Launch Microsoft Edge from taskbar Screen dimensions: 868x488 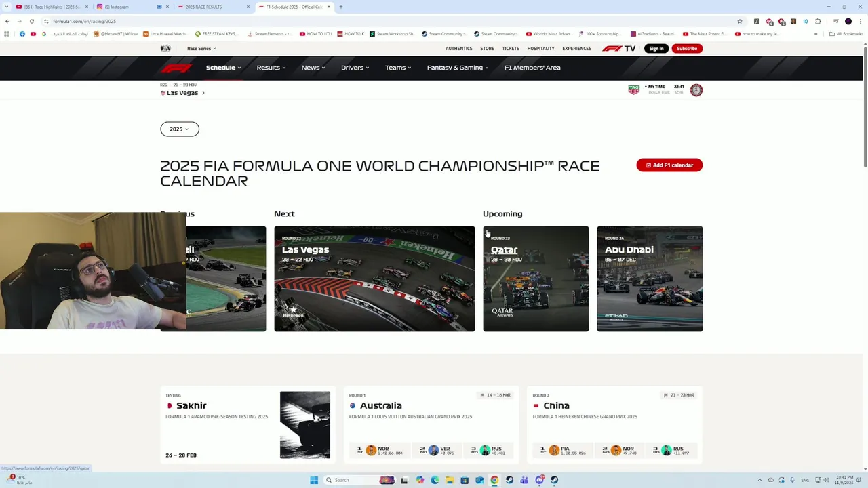(435, 480)
